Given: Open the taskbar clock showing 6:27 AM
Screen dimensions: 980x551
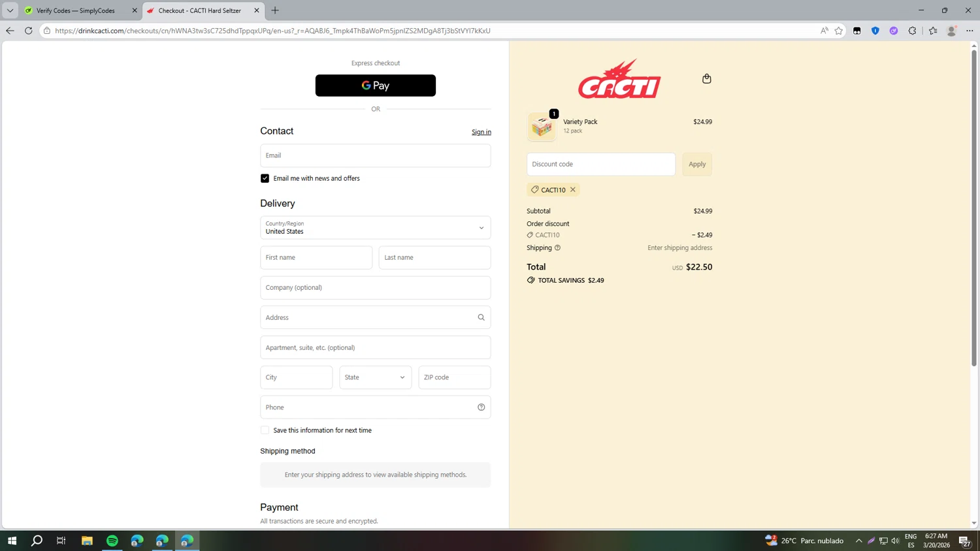Looking at the screenshot, I should click(936, 541).
